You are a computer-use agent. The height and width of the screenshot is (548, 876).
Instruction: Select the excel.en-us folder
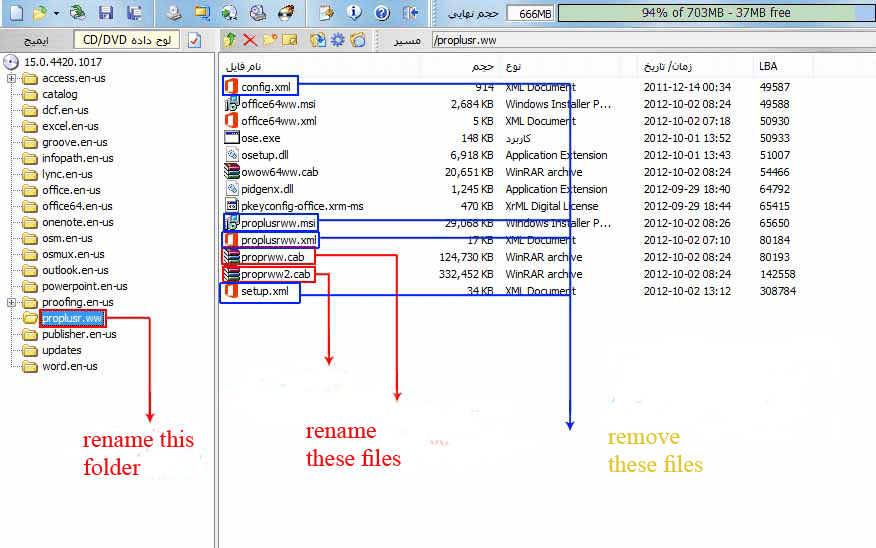70,126
